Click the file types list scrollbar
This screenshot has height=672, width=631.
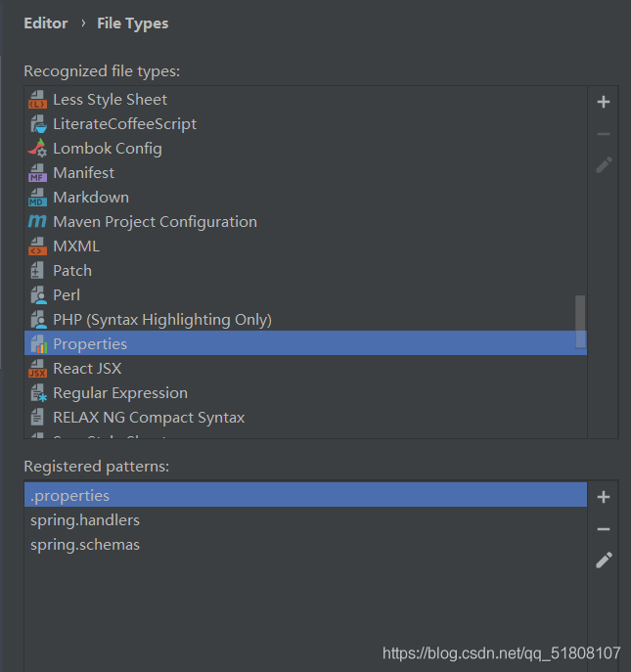(580, 321)
